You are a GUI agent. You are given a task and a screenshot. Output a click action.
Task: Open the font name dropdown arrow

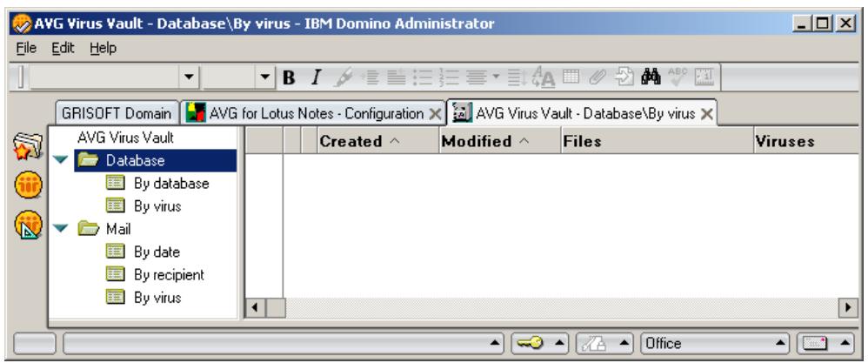[x=190, y=78]
